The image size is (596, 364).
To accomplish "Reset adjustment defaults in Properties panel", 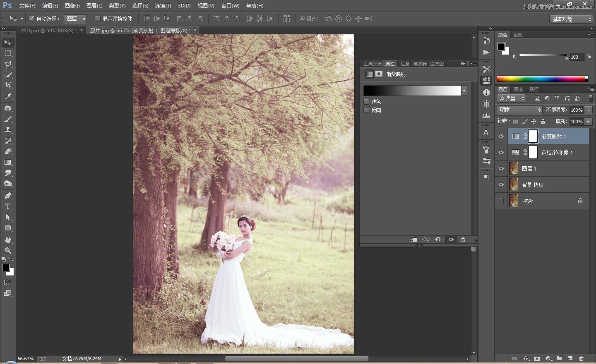I will (437, 240).
